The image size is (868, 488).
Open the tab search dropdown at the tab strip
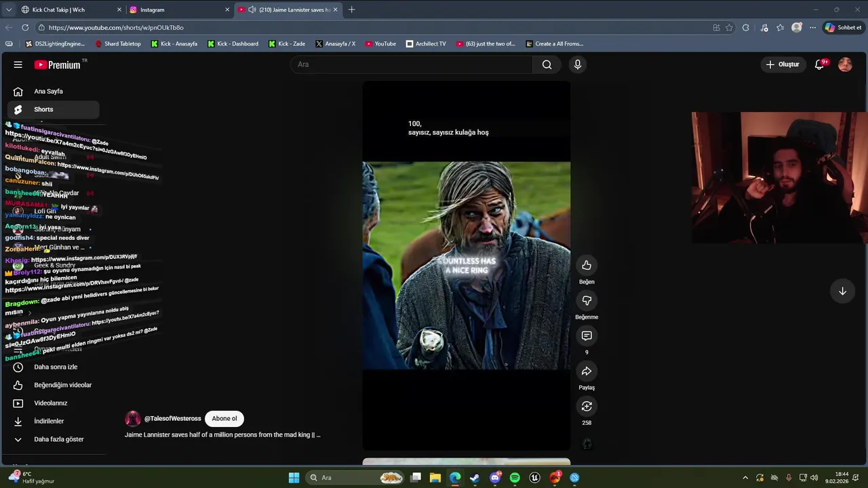(9, 9)
